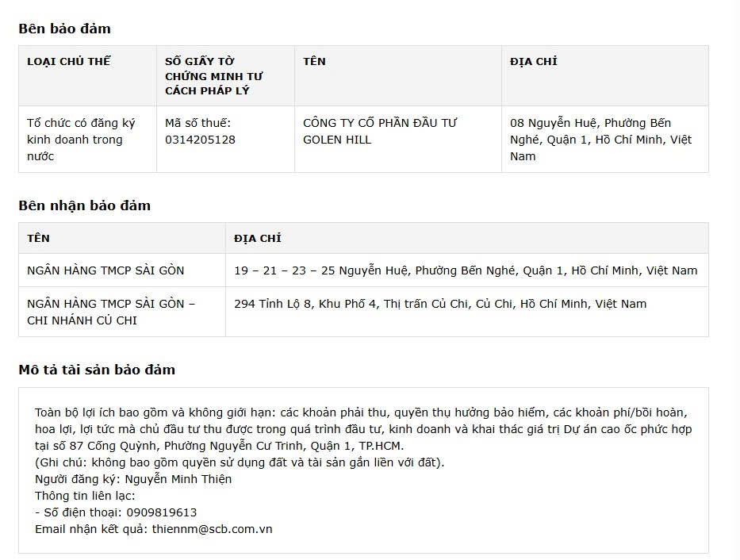Click the phone number 0909819613
740x560 pixels.
[x=162, y=512]
